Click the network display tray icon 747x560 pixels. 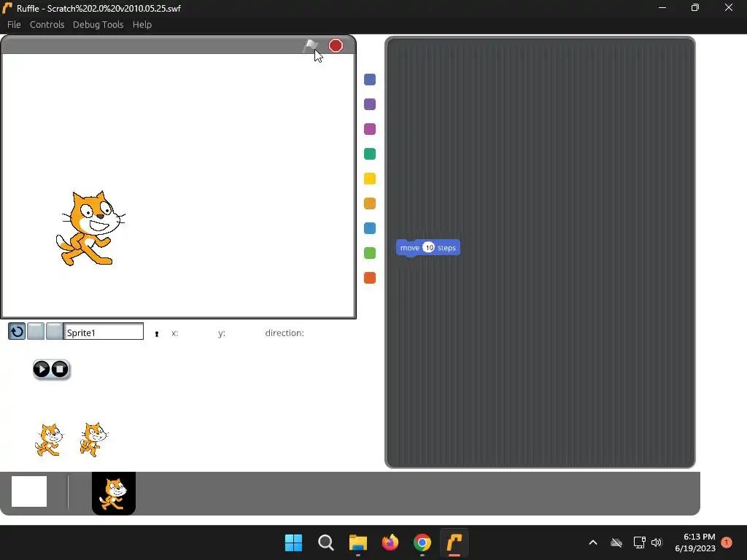point(639,542)
